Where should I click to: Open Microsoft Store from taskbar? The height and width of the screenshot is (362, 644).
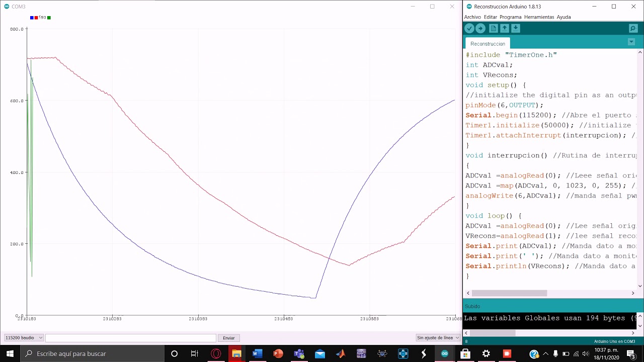pyautogui.click(x=465, y=353)
